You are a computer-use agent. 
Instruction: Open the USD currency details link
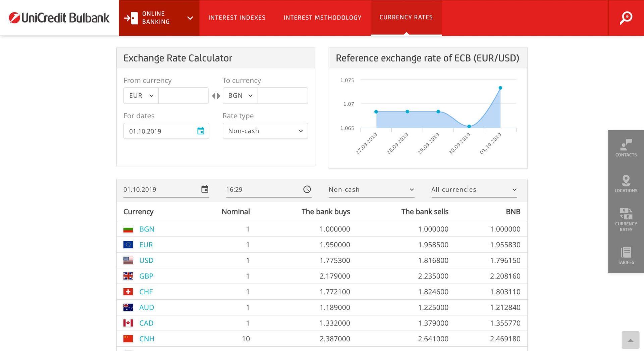tap(146, 260)
